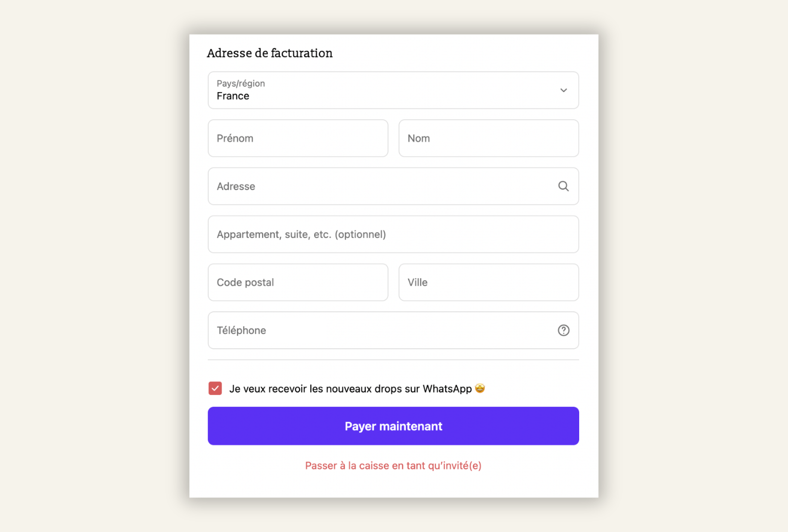Viewport: 788px width, 532px height.
Task: Click the WhatsApp opt-in label text
Action: point(350,389)
